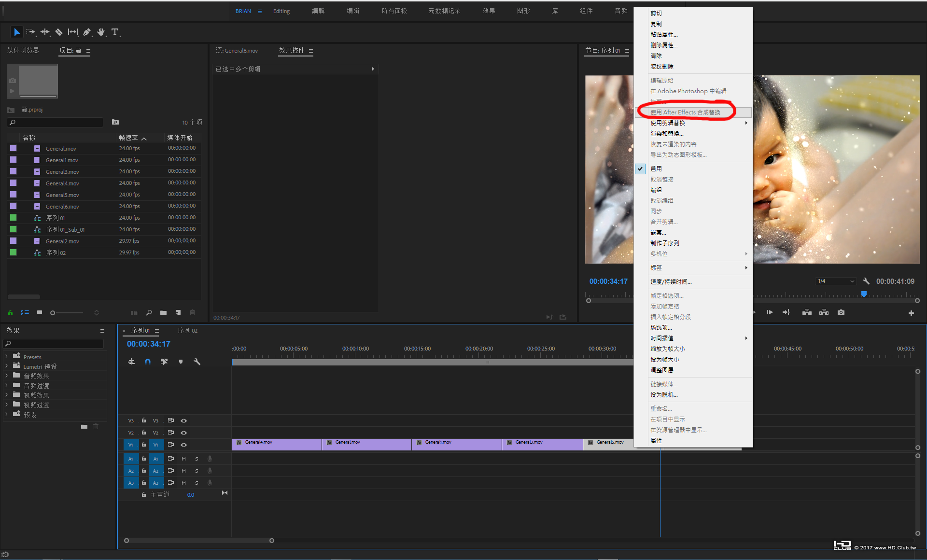Viewport: 927px width, 560px height.
Task: Open playback resolution 1/4 dropdown
Action: 836,281
